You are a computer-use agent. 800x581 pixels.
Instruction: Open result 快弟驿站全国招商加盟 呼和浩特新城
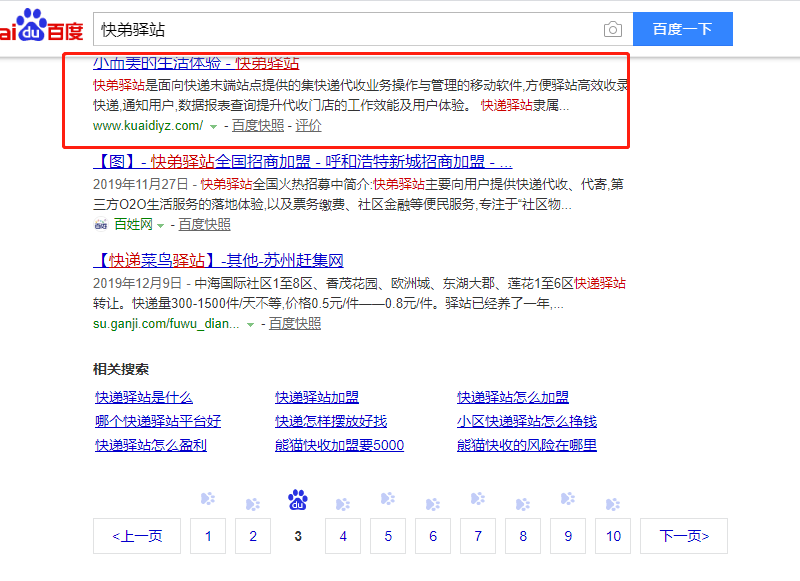click(303, 162)
